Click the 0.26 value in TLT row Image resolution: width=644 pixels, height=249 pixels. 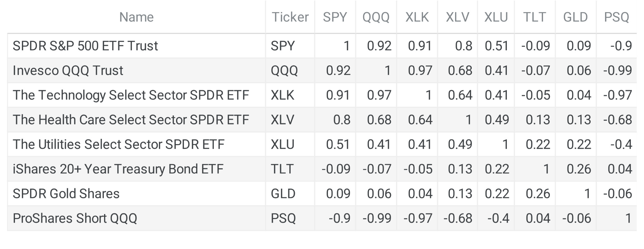point(579,169)
